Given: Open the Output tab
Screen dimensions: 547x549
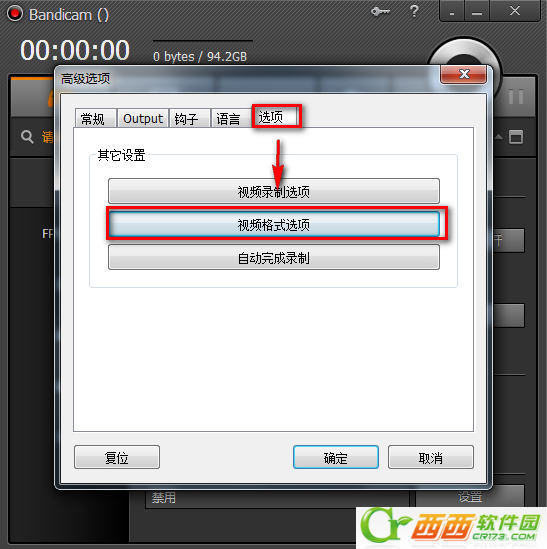Looking at the screenshot, I should [x=143, y=118].
